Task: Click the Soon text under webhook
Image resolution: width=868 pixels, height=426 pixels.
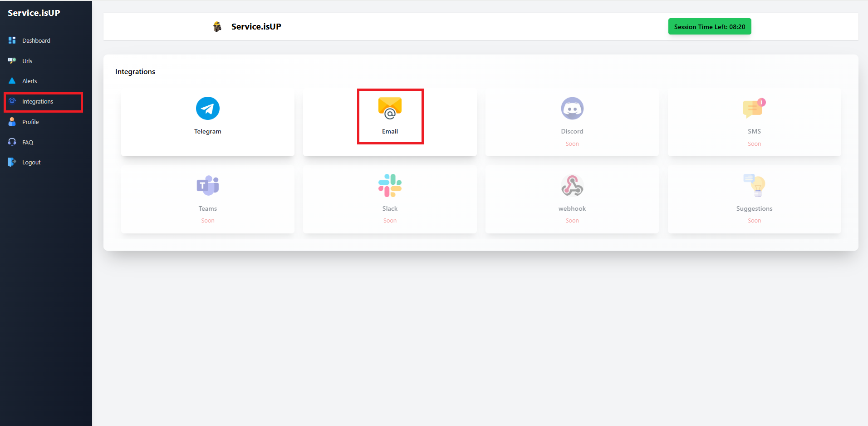Action: [572, 221]
